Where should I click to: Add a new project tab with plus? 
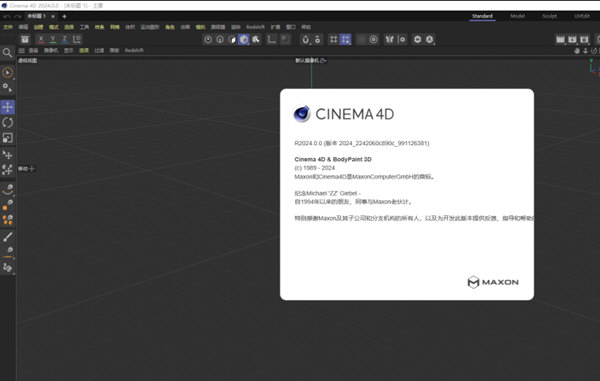(x=64, y=16)
